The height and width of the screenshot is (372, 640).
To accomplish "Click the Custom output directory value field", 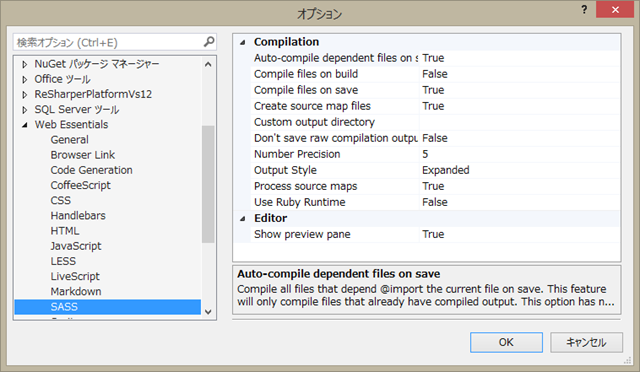I will point(520,122).
